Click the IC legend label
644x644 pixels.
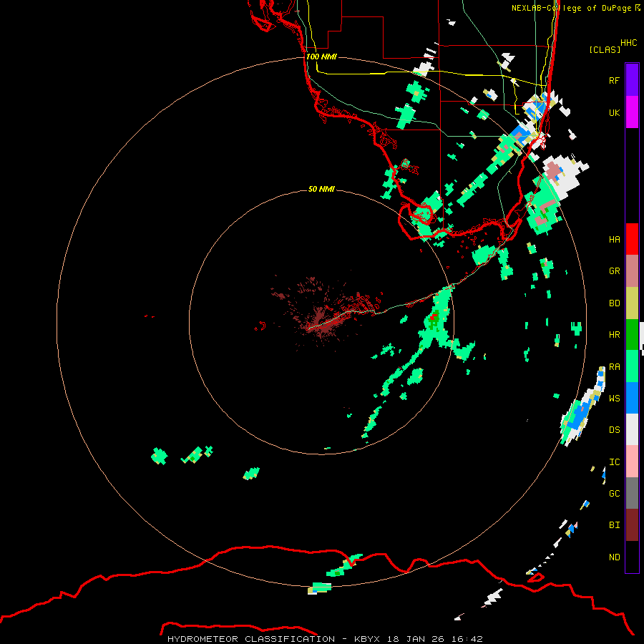click(x=614, y=462)
